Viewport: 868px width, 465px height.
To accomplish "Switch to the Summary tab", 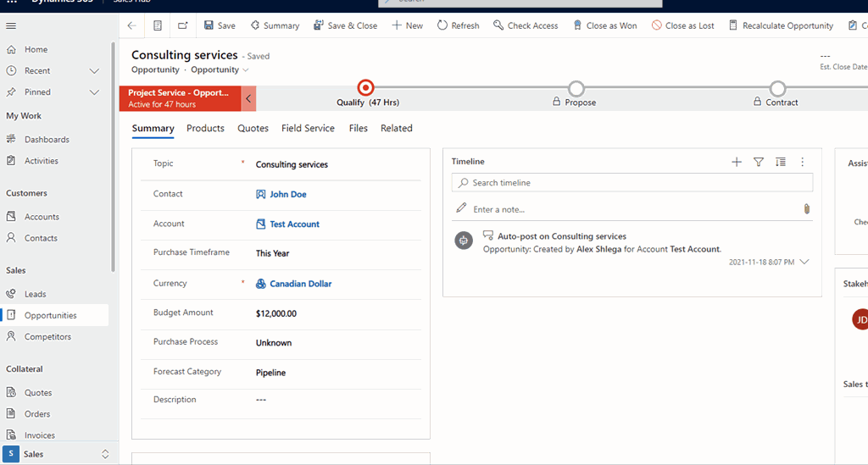I will 153,128.
